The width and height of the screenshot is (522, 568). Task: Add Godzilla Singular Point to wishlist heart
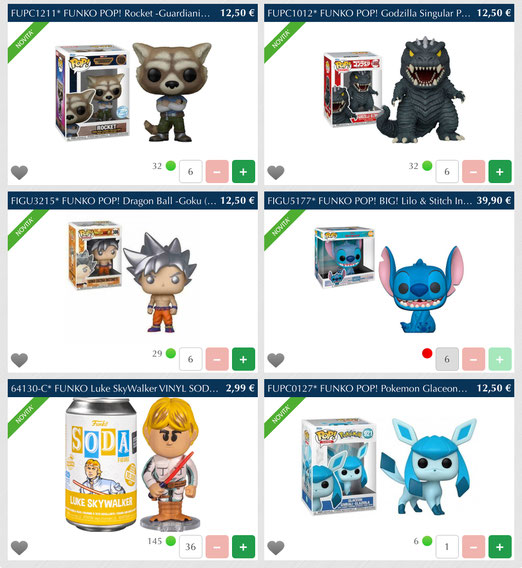pos(276,172)
